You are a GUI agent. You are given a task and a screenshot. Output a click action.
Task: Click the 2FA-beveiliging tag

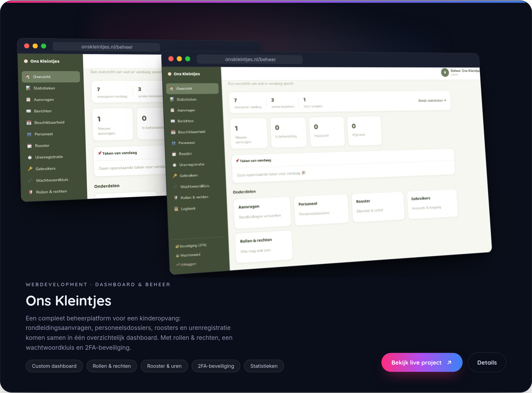pyautogui.click(x=216, y=366)
